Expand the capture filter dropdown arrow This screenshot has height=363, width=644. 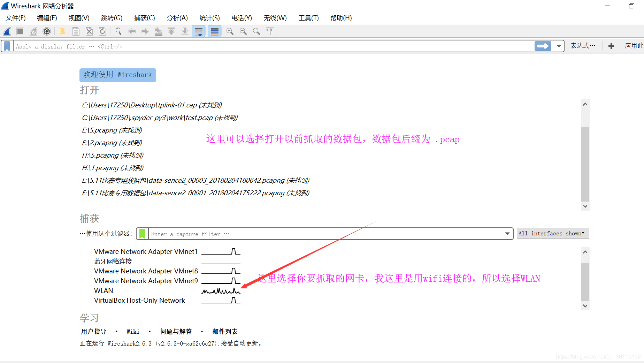pos(507,234)
